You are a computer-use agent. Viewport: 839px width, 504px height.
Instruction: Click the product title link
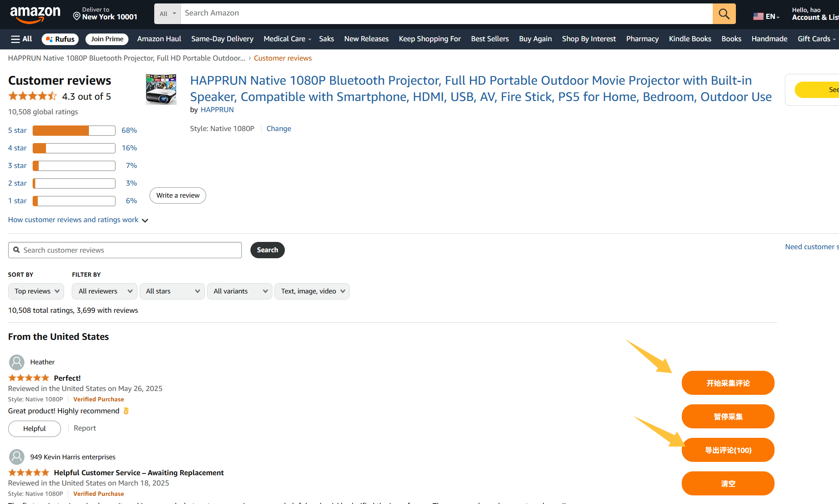point(481,89)
